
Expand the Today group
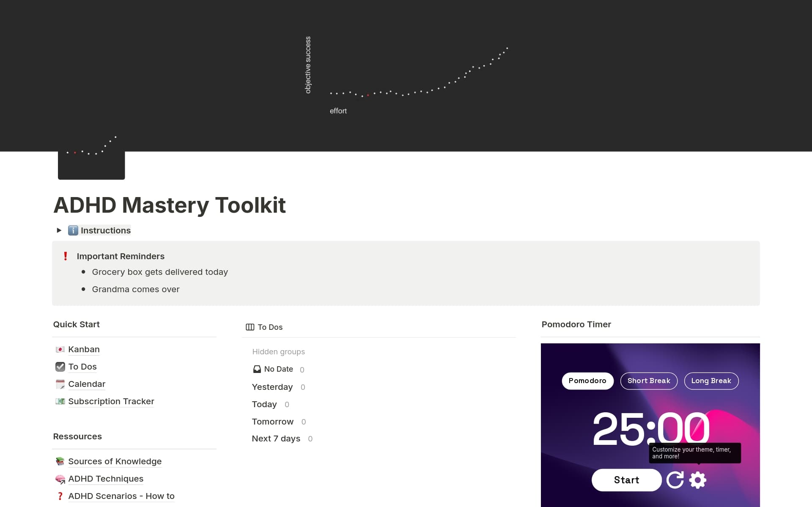(x=263, y=404)
